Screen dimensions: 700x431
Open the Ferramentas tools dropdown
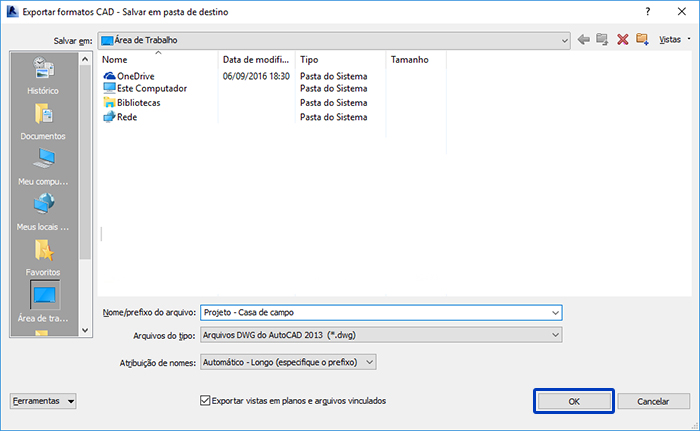tap(43, 401)
